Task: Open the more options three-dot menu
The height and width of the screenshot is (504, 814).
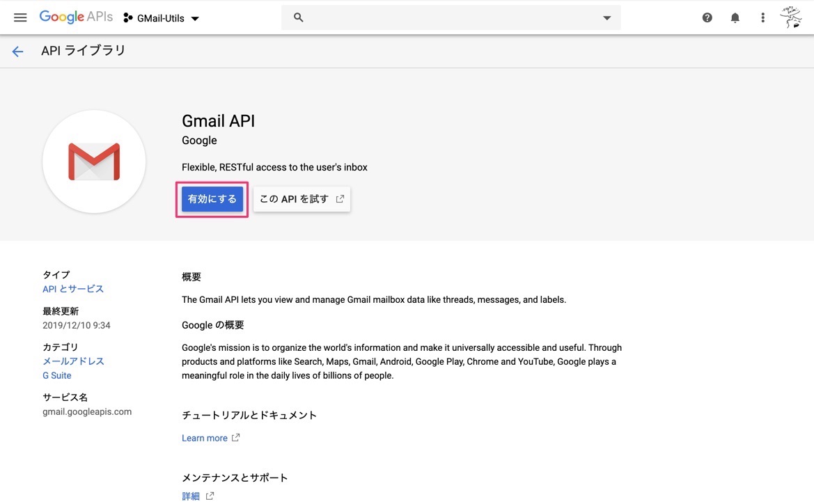Action: click(762, 17)
